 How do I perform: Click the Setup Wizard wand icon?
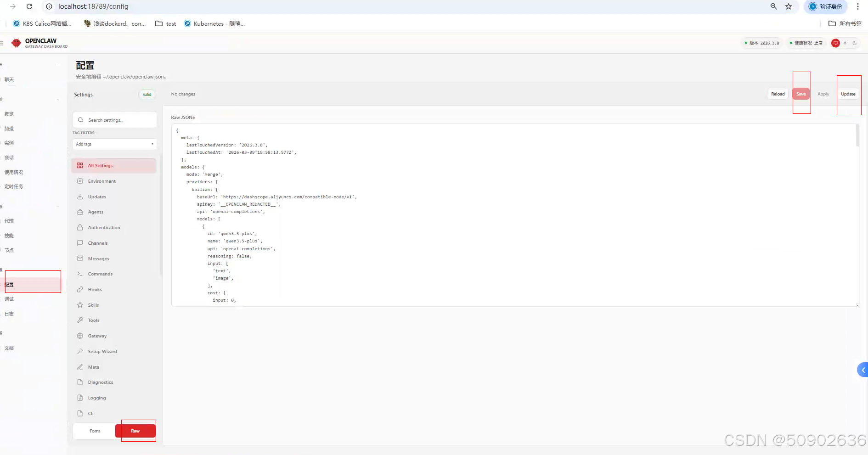pyautogui.click(x=80, y=351)
